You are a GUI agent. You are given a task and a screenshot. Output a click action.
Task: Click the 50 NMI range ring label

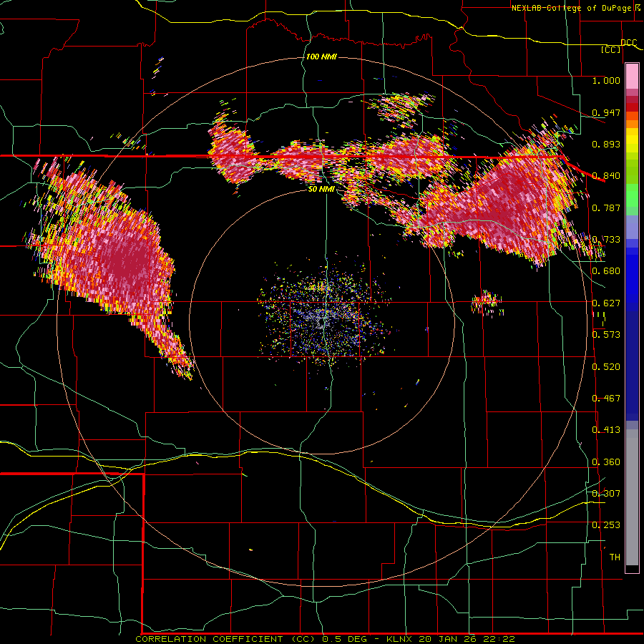(x=321, y=190)
